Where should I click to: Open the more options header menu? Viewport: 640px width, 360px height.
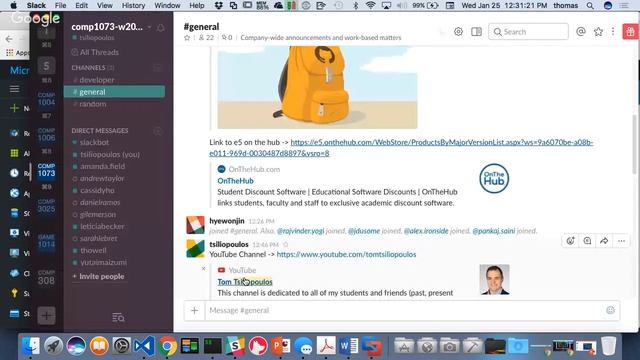click(x=613, y=31)
